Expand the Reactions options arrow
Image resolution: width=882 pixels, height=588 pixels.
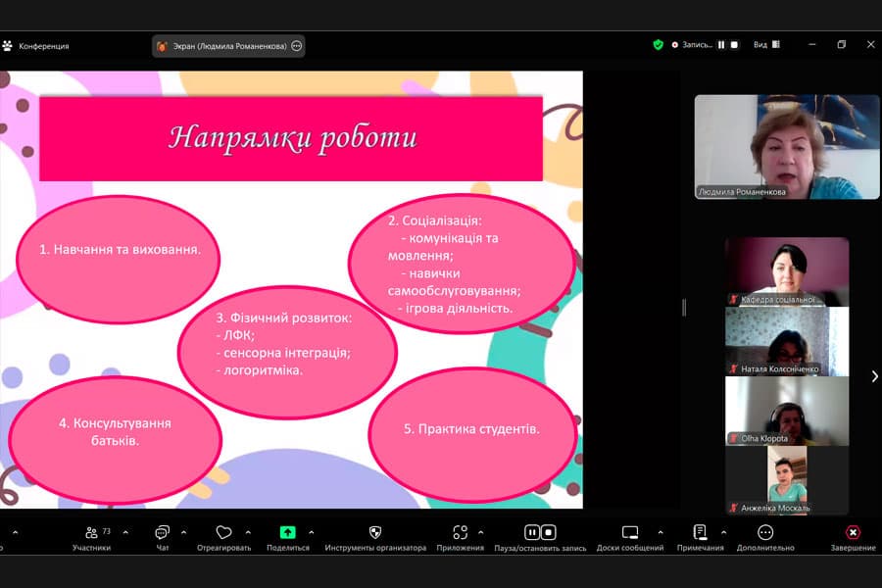point(248,532)
